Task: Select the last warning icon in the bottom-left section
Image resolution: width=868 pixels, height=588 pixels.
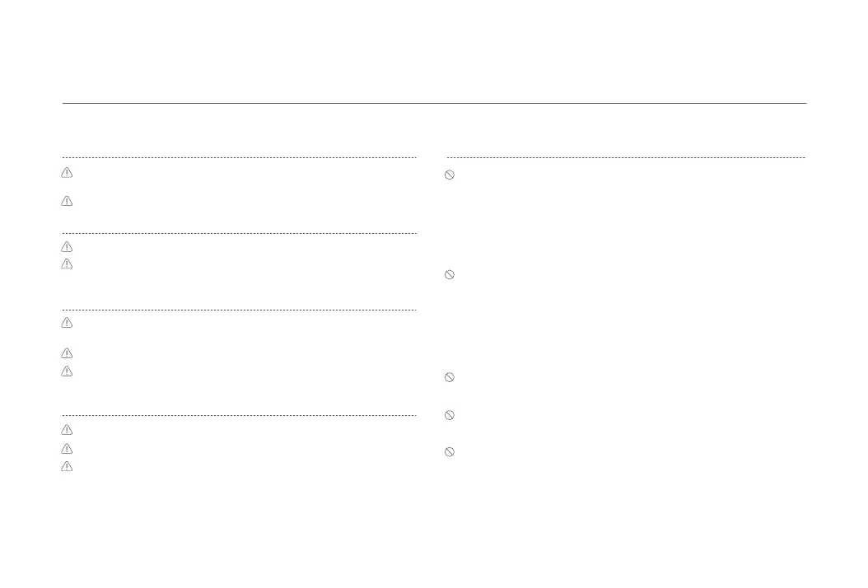Action: pyautogui.click(x=68, y=466)
